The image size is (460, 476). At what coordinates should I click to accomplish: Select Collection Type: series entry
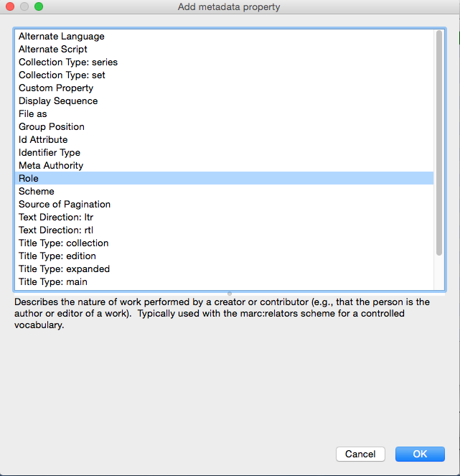(x=67, y=62)
